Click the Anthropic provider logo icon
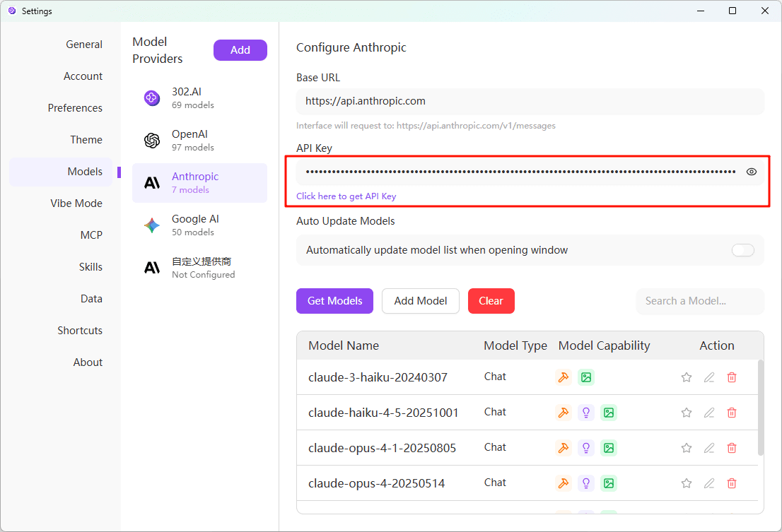 (x=151, y=182)
